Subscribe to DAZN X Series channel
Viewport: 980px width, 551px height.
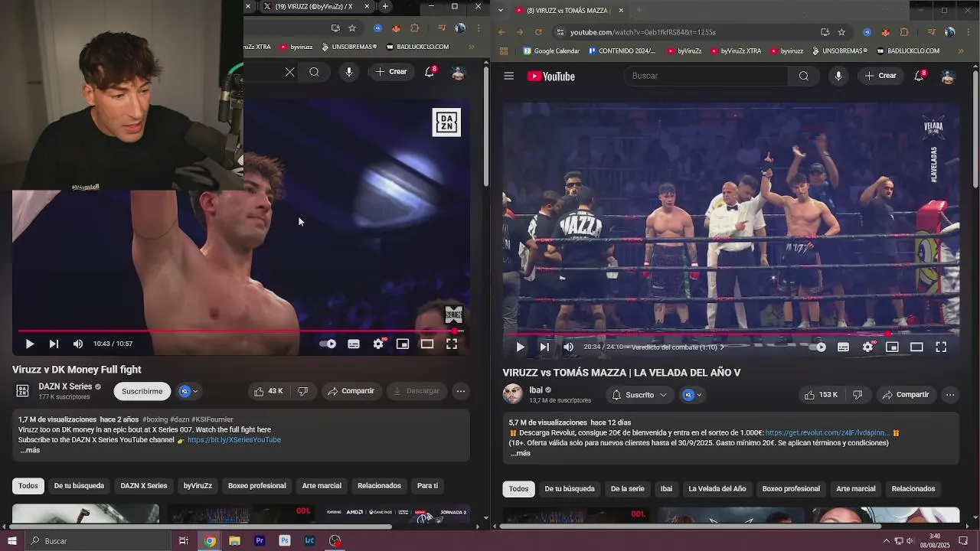tap(142, 391)
